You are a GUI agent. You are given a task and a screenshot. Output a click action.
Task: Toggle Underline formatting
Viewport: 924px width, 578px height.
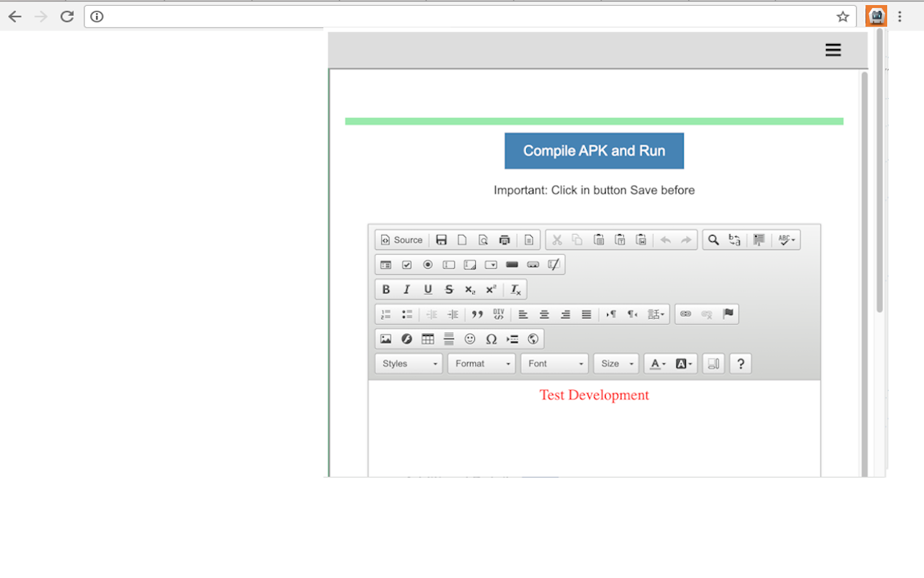(x=428, y=290)
